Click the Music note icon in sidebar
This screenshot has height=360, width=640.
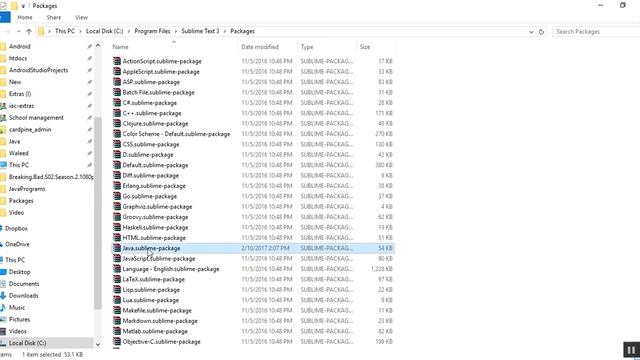[x=3, y=307]
